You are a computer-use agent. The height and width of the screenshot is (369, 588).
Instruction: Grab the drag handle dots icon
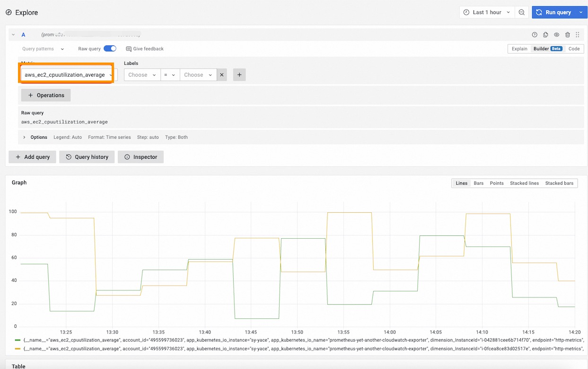[x=578, y=34]
